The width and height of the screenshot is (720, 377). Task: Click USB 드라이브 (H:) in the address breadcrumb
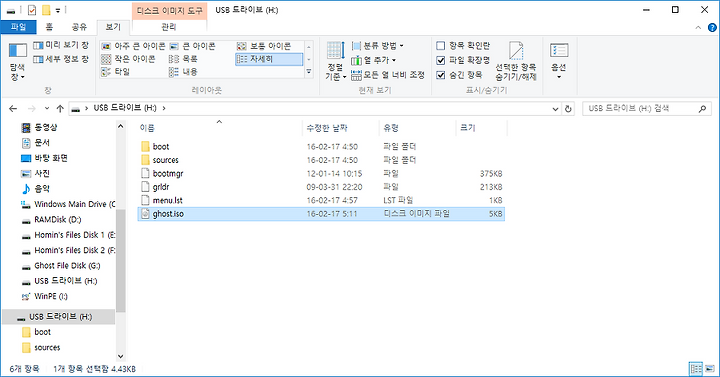tap(125, 108)
